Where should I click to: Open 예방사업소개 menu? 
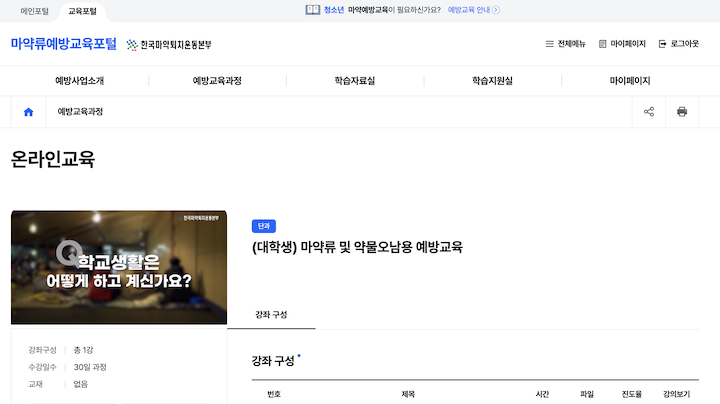click(x=79, y=80)
